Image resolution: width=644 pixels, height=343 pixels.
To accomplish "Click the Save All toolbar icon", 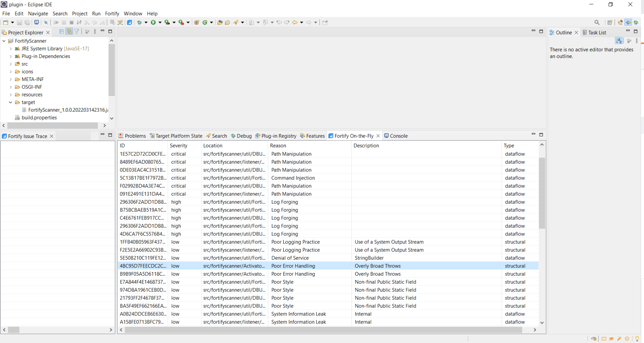I will [x=27, y=22].
